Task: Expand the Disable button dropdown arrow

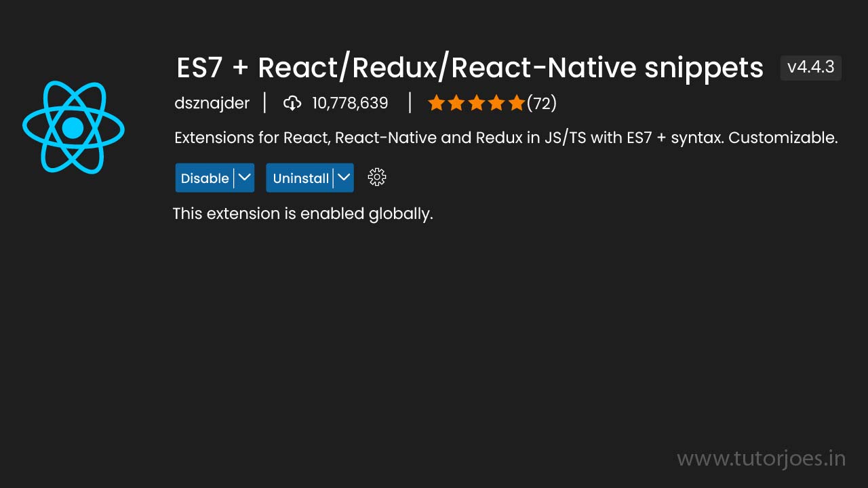Action: coord(244,178)
